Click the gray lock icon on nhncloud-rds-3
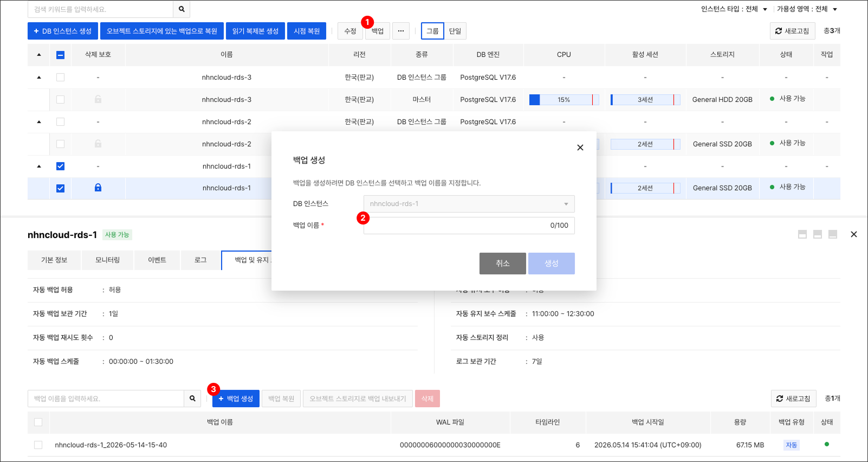The image size is (868, 462). tap(98, 99)
